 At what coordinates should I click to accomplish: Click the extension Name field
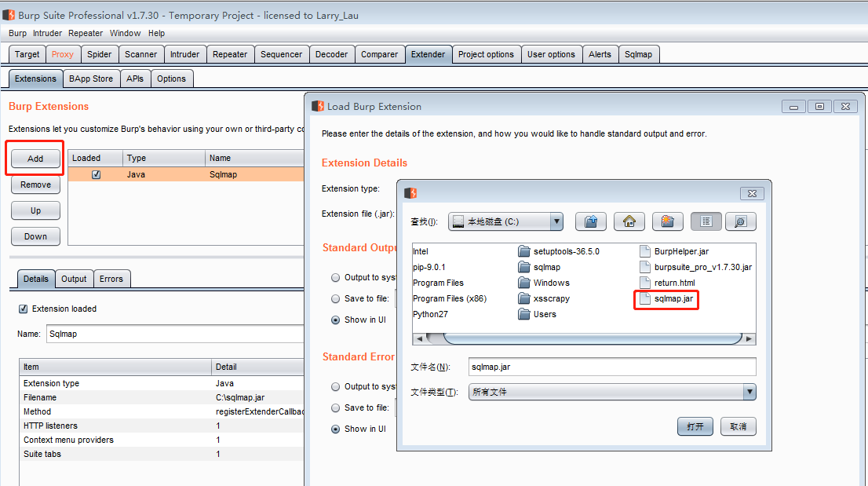(175, 334)
